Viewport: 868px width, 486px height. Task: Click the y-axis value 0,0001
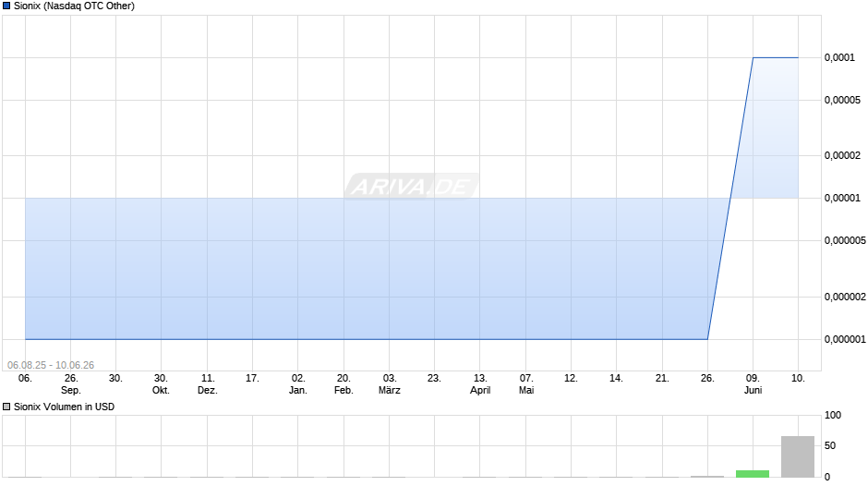click(839, 57)
